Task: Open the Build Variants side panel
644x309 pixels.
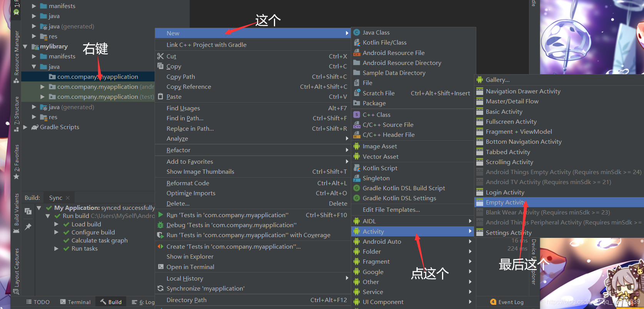Action: tap(16, 213)
